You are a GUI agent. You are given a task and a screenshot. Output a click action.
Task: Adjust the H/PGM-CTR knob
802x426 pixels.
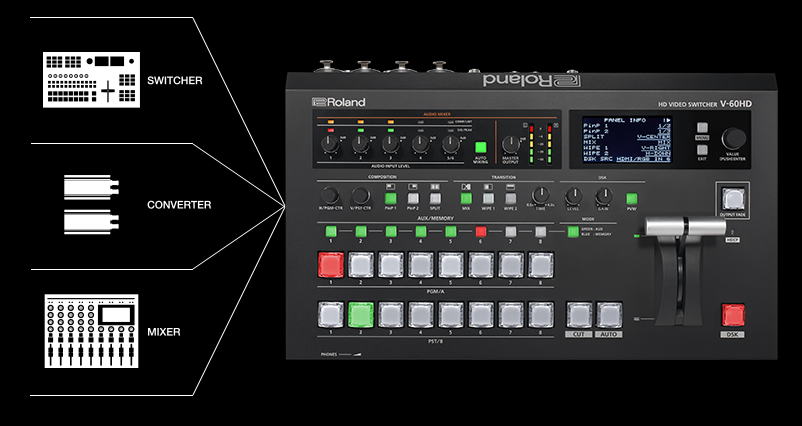pos(330,196)
